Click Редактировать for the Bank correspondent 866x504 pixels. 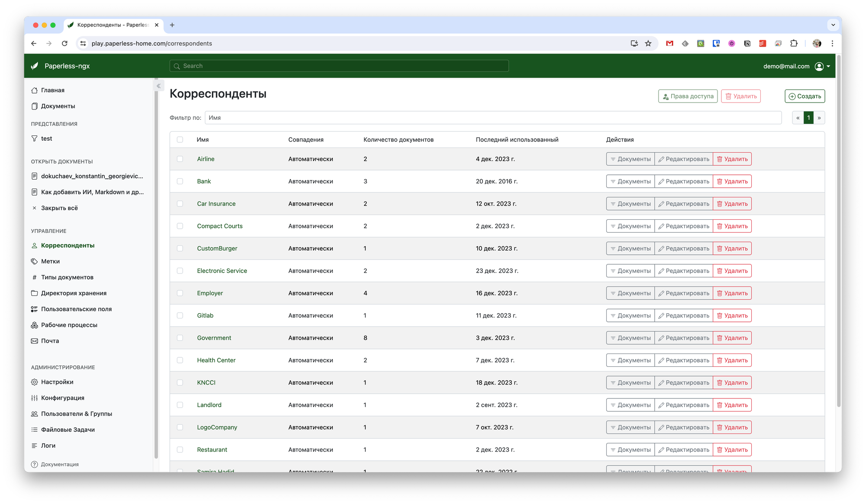click(683, 181)
